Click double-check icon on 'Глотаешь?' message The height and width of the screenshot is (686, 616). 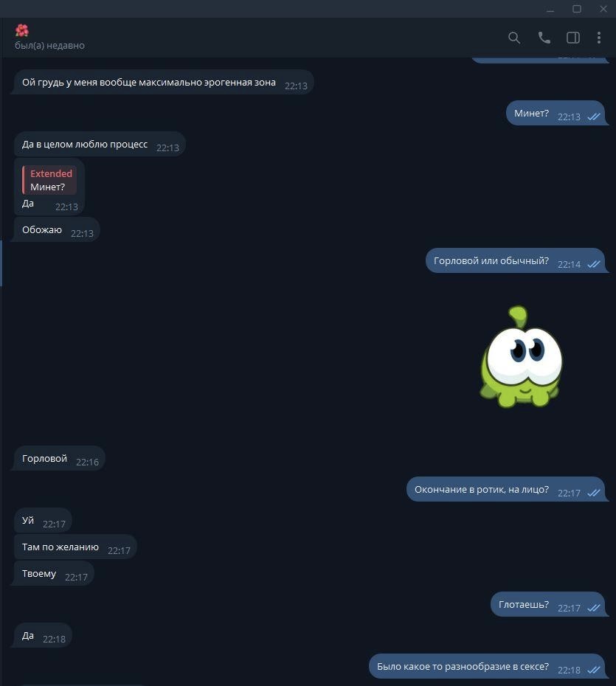[x=594, y=608]
